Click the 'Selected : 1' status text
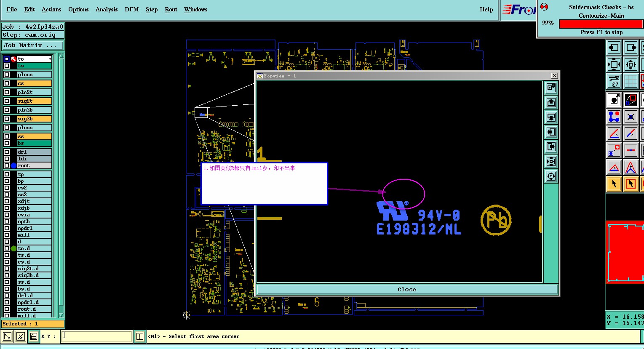The height and width of the screenshot is (349, 644). pos(33,324)
